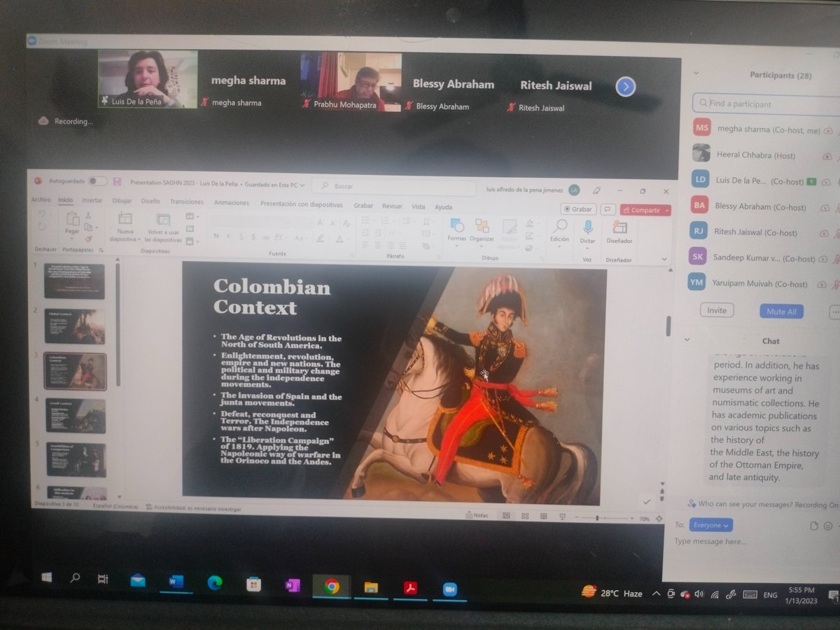Open the file name save location dropdown
The image size is (840, 630).
click(303, 185)
